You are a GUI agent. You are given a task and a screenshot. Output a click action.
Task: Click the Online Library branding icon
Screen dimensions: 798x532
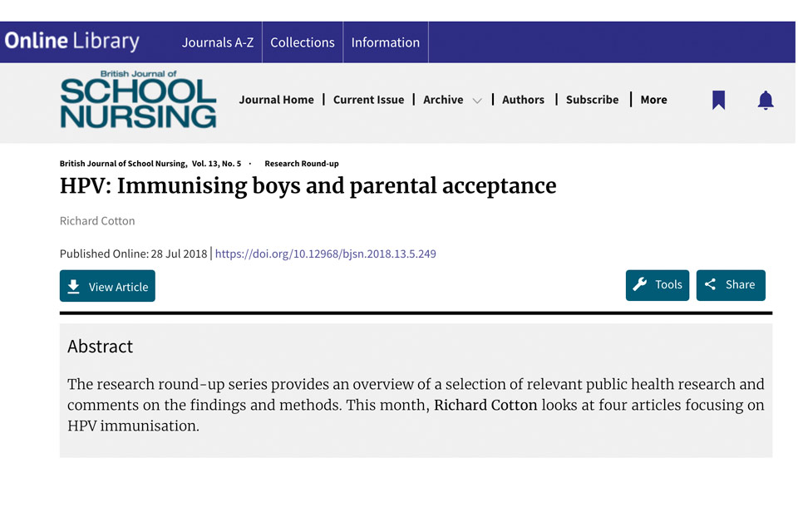[x=72, y=40]
